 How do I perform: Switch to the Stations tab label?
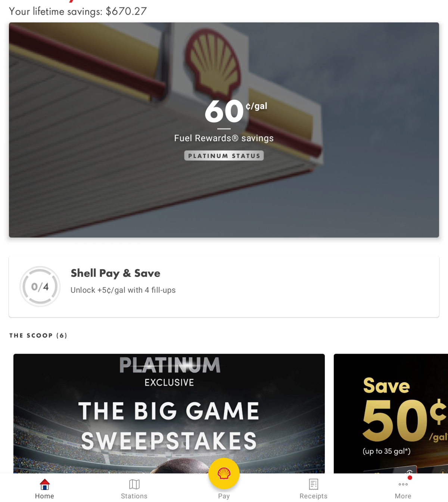134,496
